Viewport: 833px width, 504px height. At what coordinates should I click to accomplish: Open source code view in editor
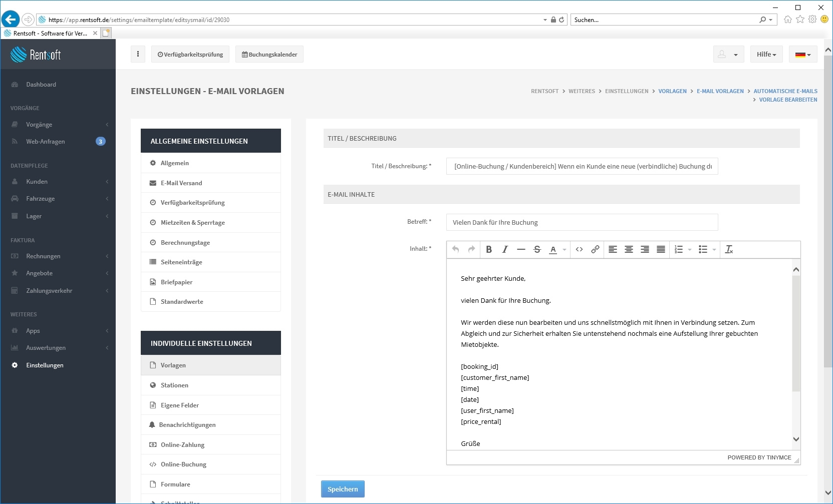[579, 249]
